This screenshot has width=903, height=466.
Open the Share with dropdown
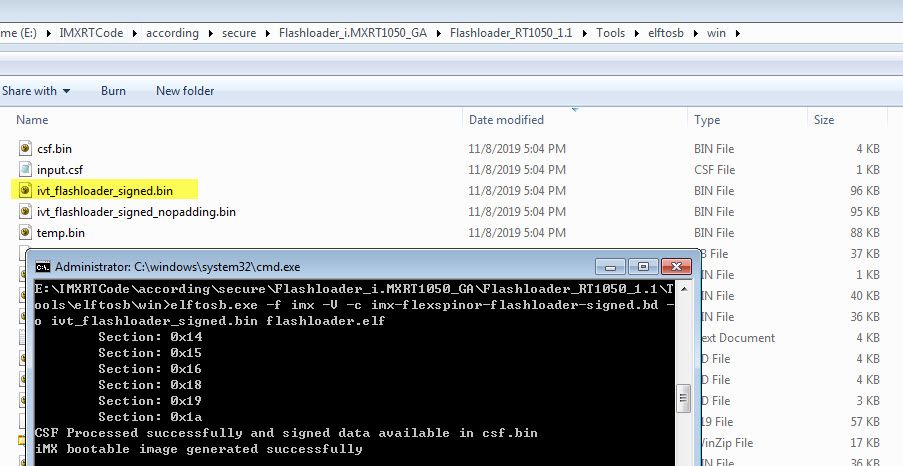[36, 90]
